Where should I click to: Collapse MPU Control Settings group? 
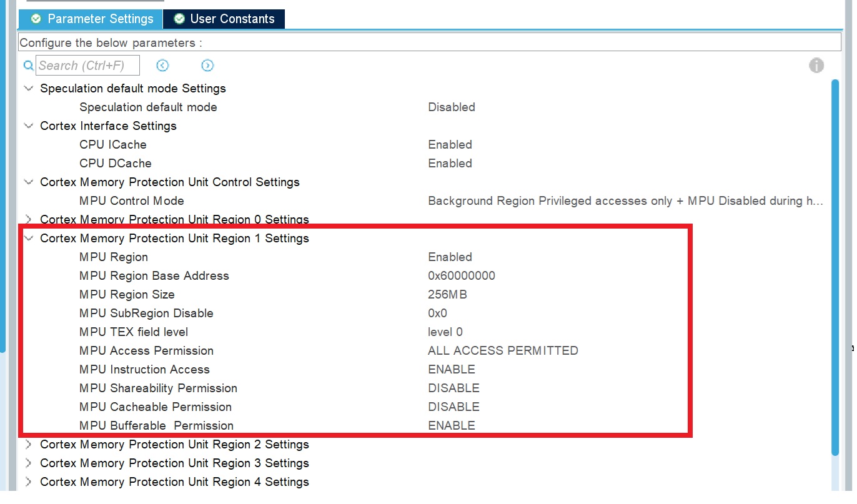click(28, 182)
